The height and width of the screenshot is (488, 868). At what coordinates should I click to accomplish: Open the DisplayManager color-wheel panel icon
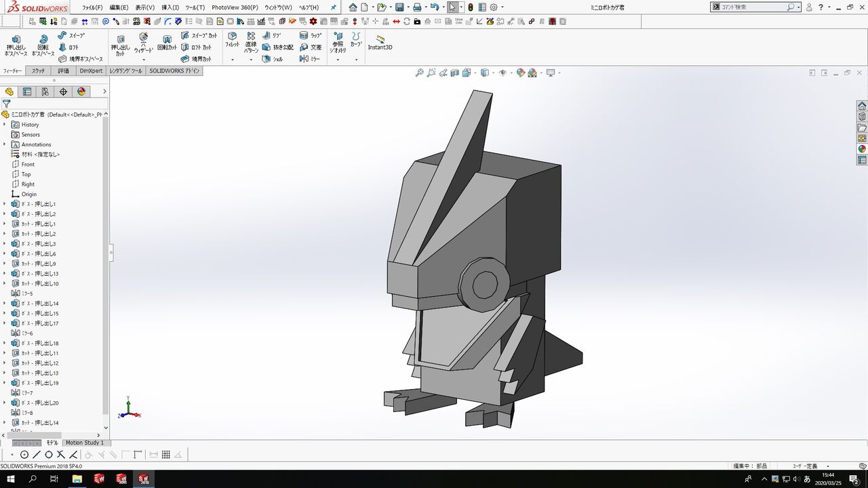[x=81, y=91]
